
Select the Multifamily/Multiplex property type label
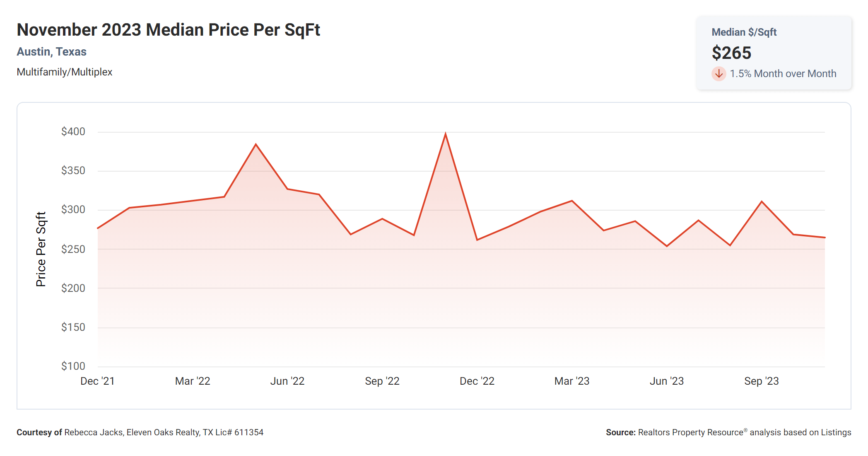pos(64,72)
